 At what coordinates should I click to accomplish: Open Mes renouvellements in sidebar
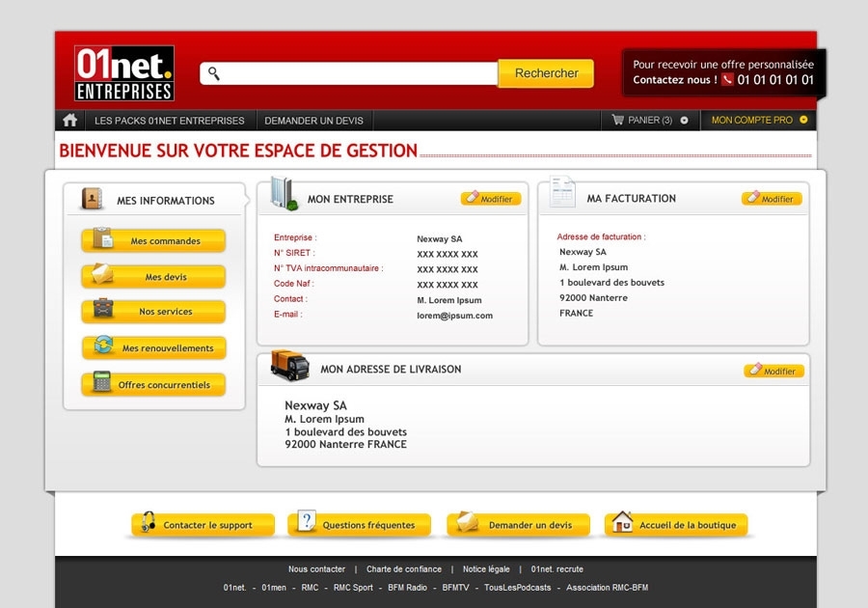point(153,347)
